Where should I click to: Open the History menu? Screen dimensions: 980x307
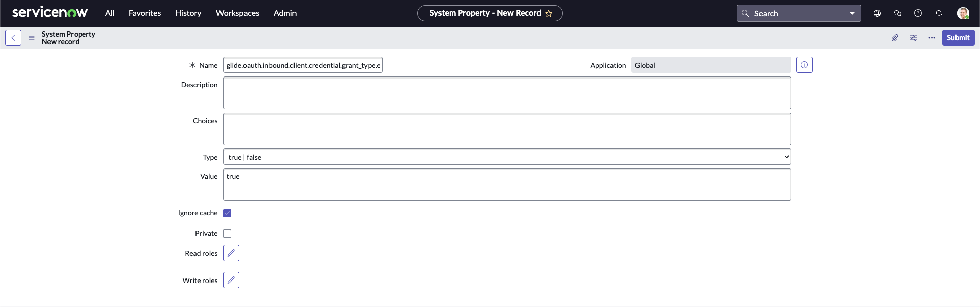coord(188,13)
